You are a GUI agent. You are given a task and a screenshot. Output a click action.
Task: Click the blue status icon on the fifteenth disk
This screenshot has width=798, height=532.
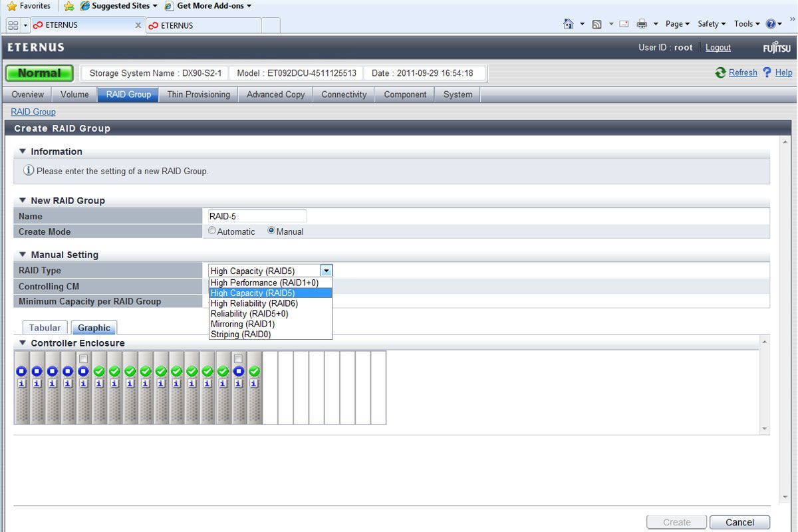[x=238, y=371]
